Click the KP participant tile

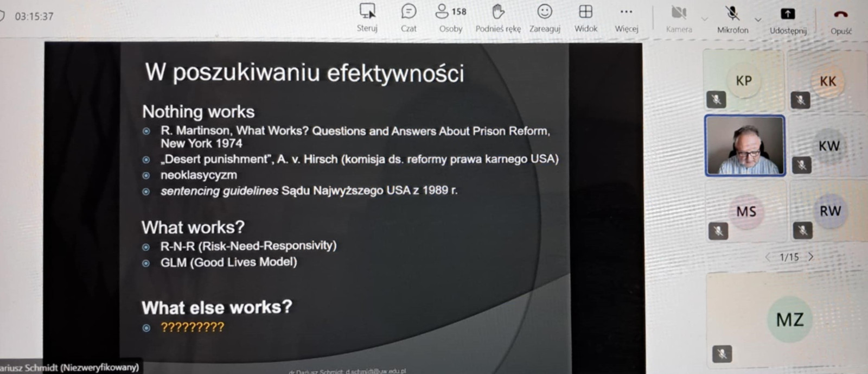click(744, 80)
